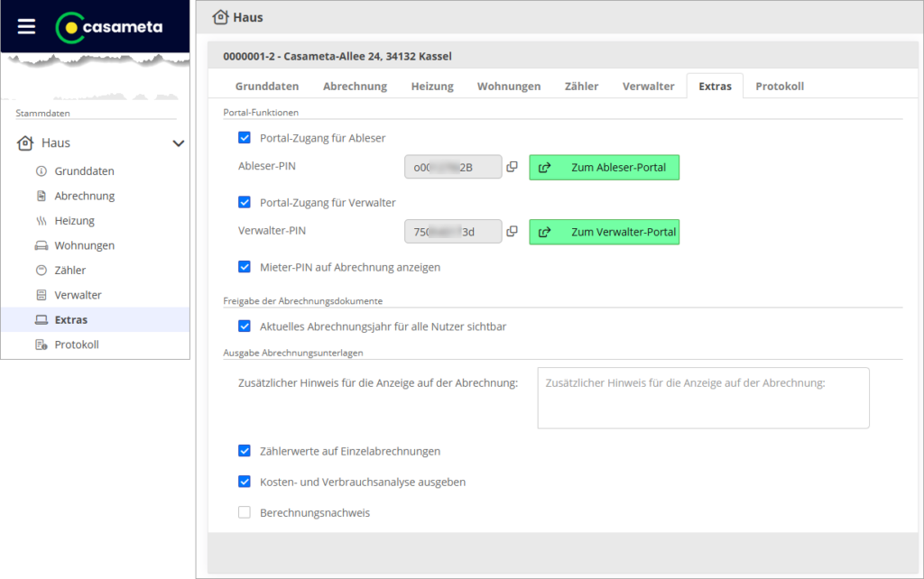Screen dimensions: 924x579
Task: Click the 'Stammdaten' sidebar label
Action: (x=42, y=113)
